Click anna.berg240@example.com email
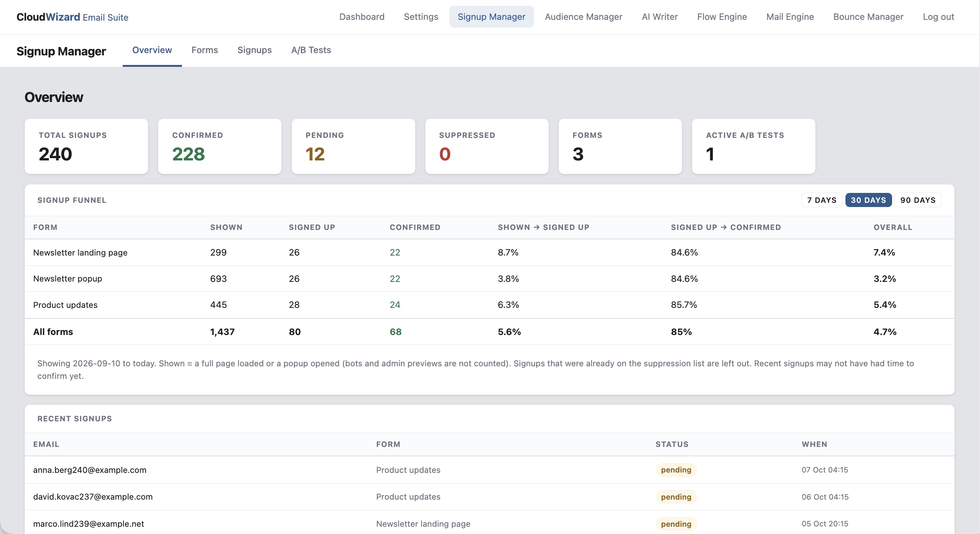 (x=89, y=470)
